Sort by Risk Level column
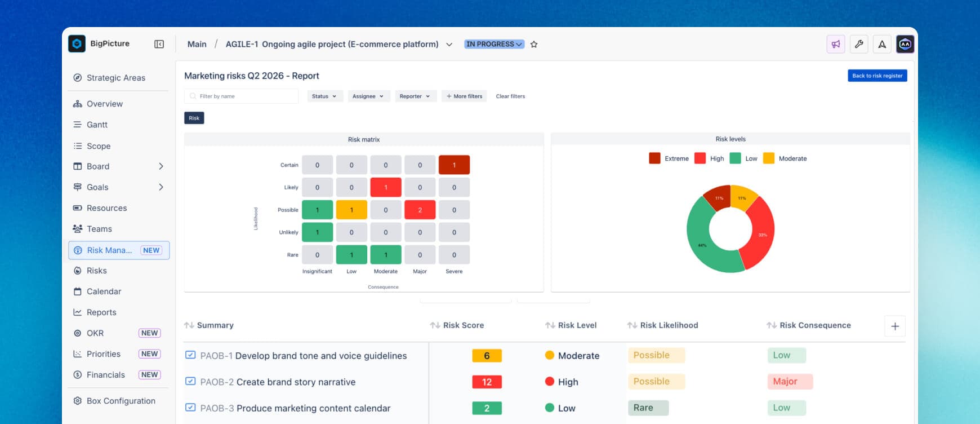The image size is (980, 424). point(571,325)
